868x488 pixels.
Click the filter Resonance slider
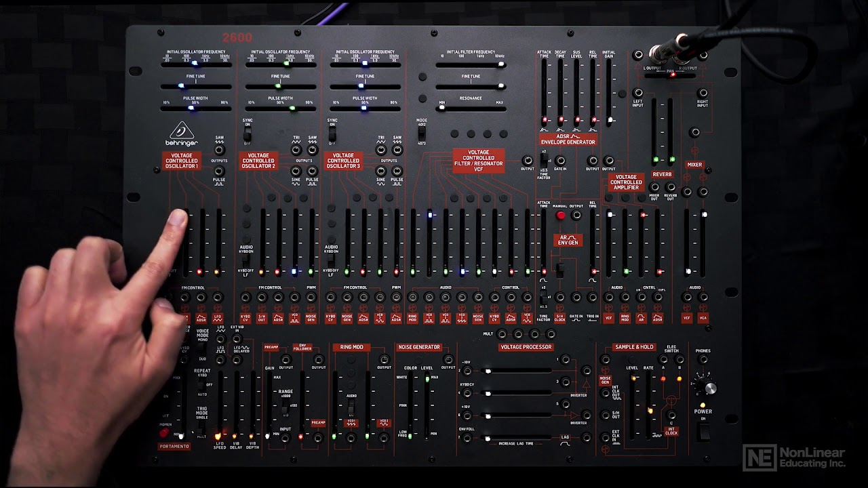pyautogui.click(x=471, y=108)
